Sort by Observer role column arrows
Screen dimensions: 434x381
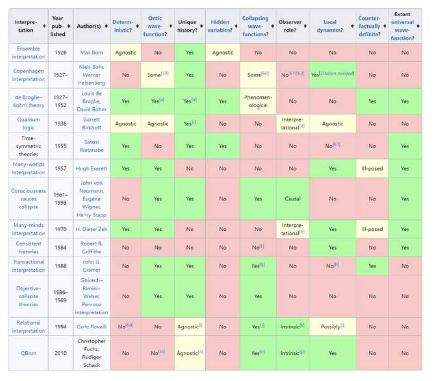pyautogui.click(x=305, y=26)
